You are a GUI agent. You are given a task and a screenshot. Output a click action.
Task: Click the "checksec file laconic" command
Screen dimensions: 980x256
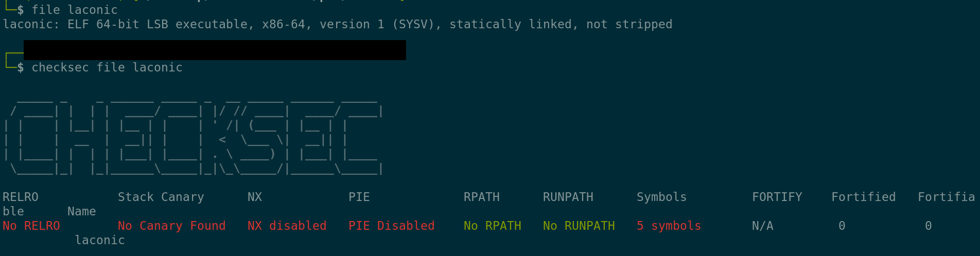pyautogui.click(x=107, y=67)
